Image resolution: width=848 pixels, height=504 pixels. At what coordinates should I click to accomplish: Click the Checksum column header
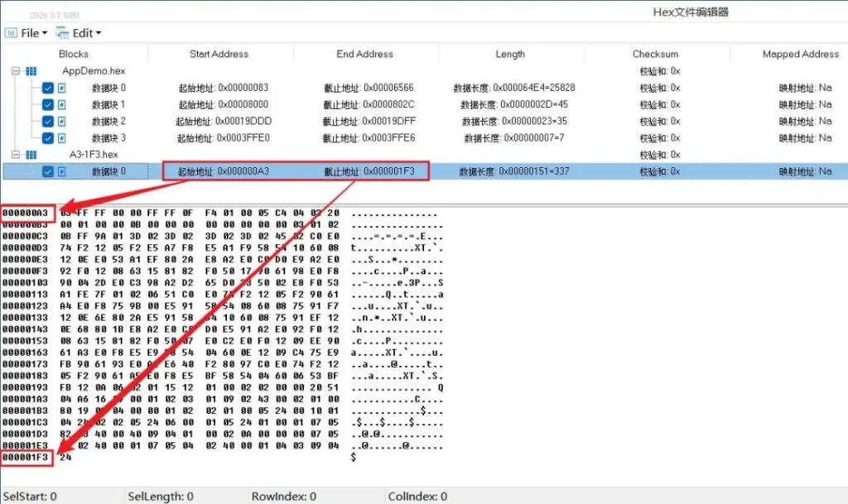655,55
